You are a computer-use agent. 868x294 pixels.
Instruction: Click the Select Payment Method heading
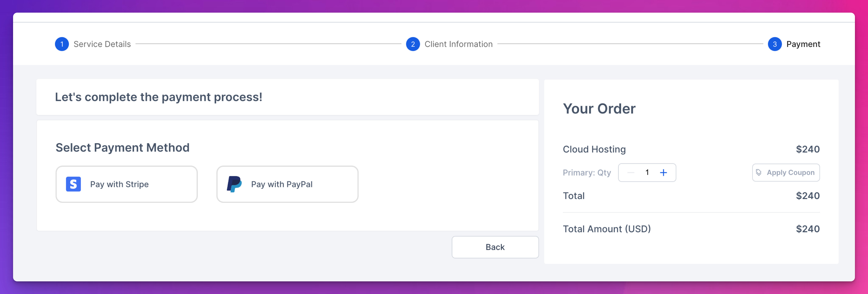[123, 147]
